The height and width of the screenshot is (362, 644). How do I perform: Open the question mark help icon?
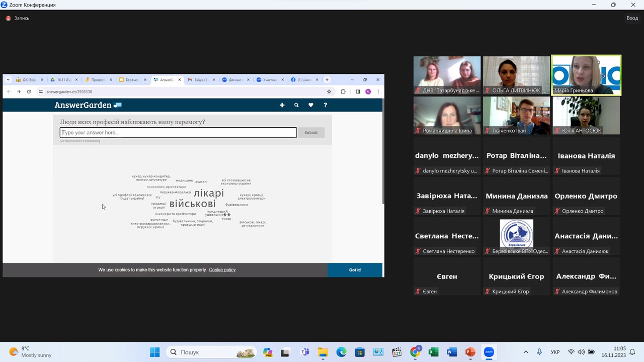point(325,105)
